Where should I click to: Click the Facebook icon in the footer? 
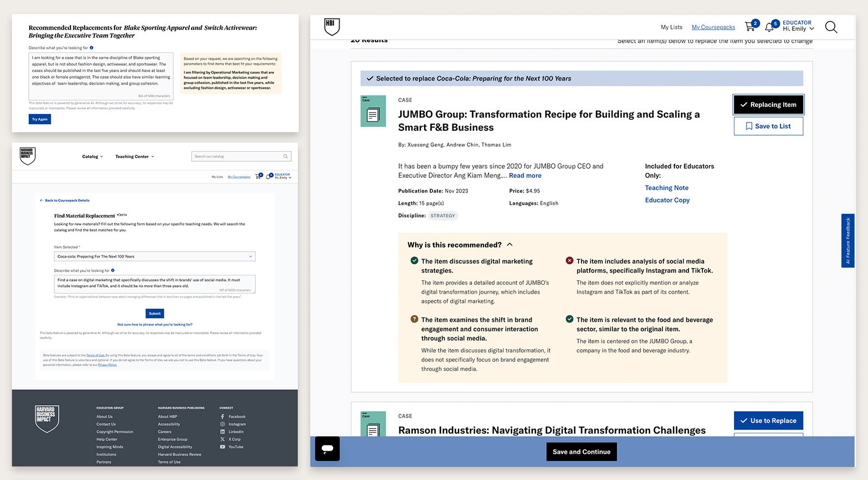coord(222,417)
